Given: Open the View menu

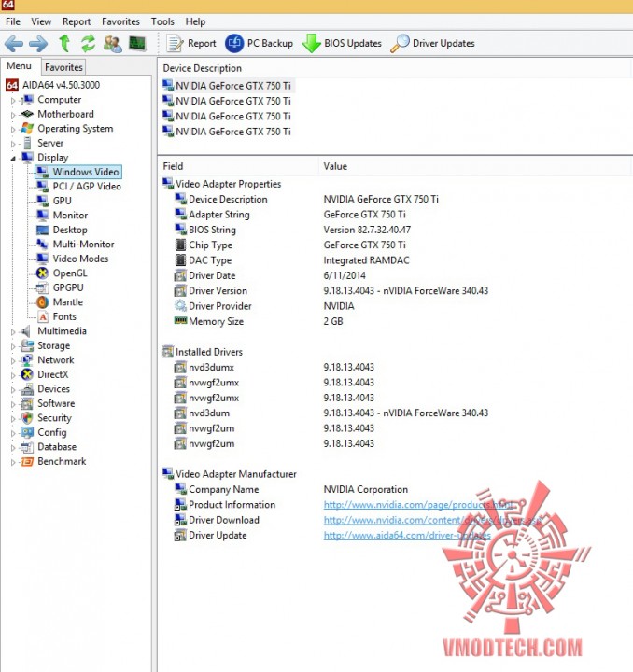Looking at the screenshot, I should (x=41, y=21).
